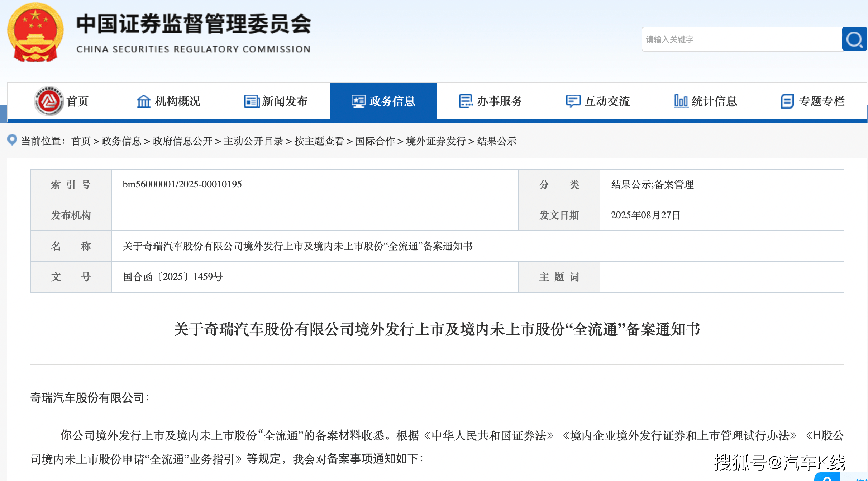Select the 政务信息 navigation tab
868x481 pixels.
coord(383,101)
